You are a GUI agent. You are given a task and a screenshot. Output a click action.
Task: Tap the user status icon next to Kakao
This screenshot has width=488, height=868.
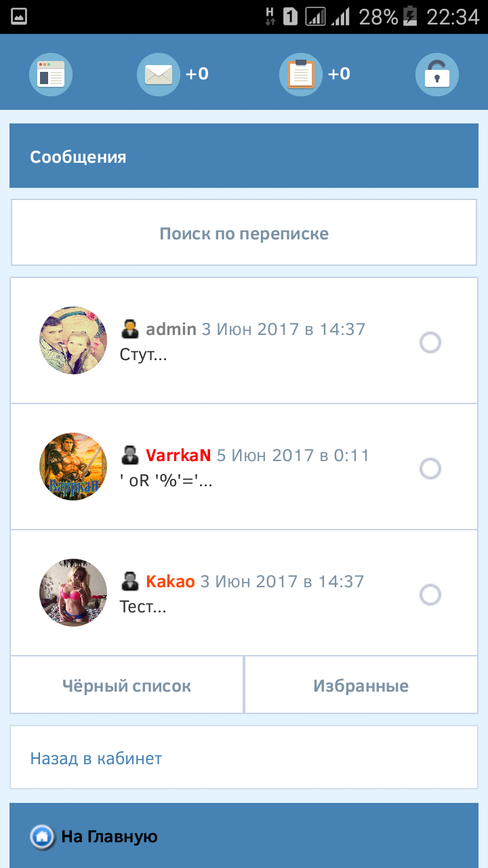(x=130, y=581)
